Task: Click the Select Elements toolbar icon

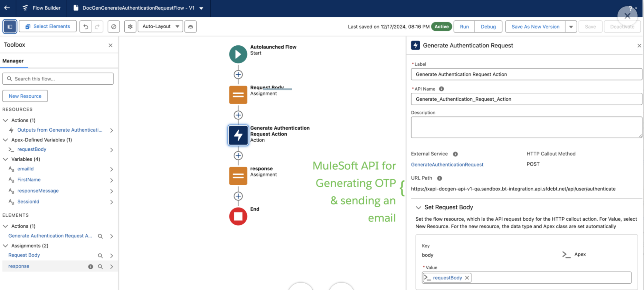Action: pos(47,26)
